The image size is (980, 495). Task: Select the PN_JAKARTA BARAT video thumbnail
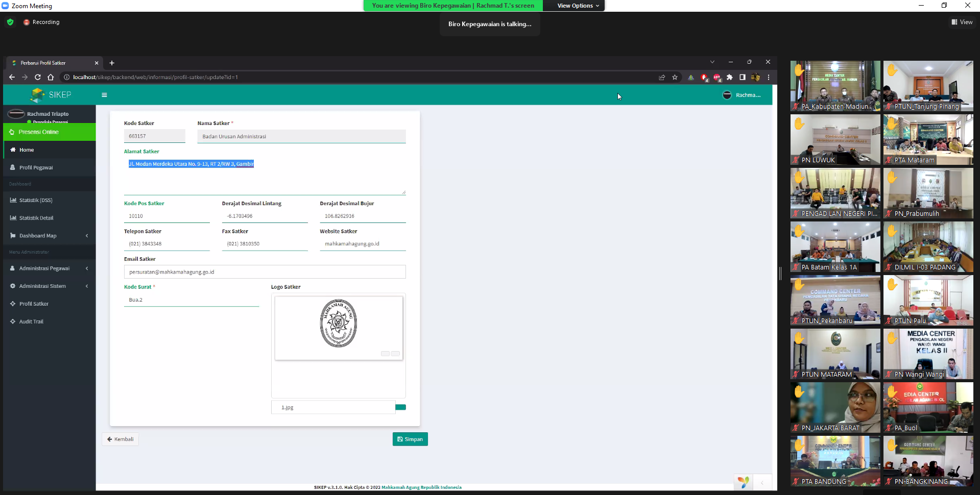835,407
